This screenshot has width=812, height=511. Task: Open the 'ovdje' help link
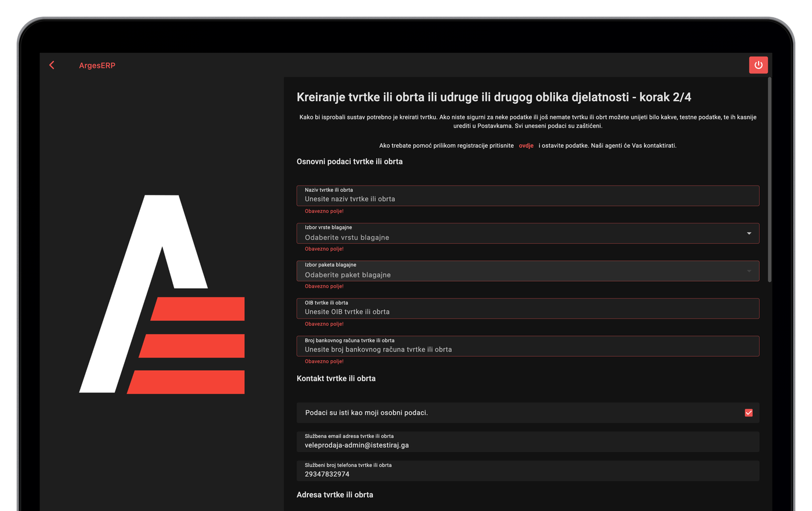tap(526, 146)
